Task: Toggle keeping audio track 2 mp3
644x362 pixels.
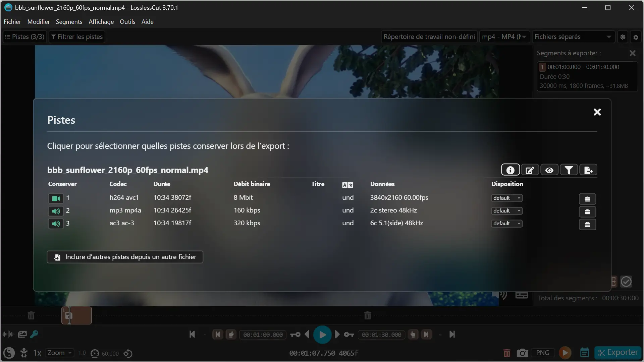Action: [x=56, y=211]
